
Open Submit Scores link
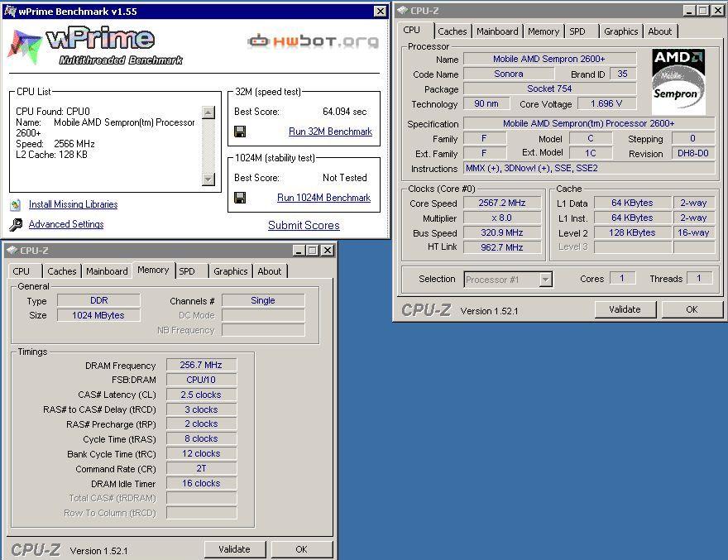coord(304,225)
